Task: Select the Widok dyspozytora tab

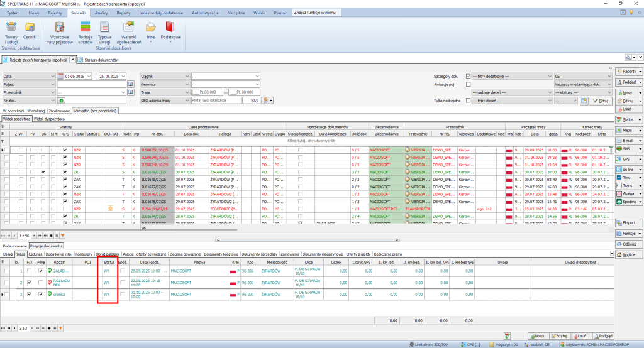Action: (x=49, y=118)
